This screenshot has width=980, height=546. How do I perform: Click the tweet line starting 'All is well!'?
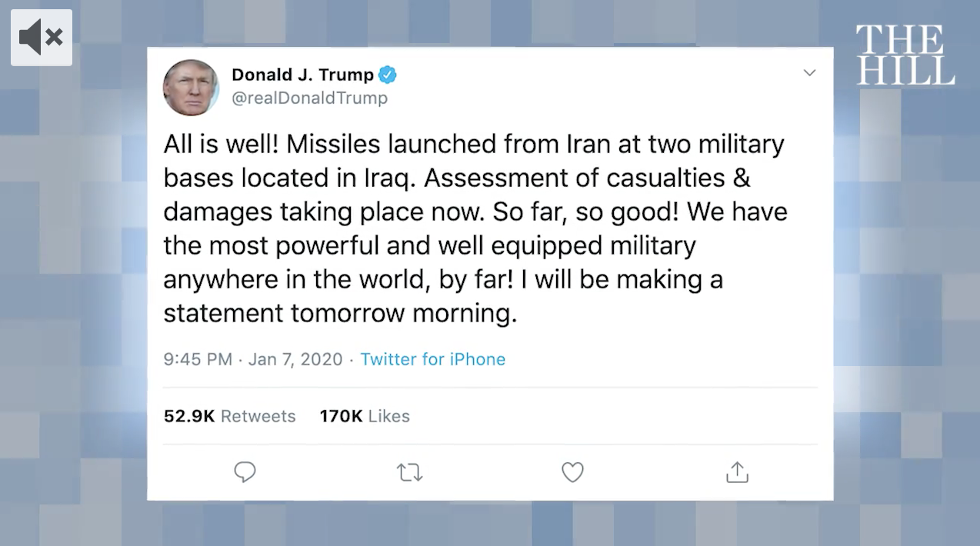[x=473, y=144]
